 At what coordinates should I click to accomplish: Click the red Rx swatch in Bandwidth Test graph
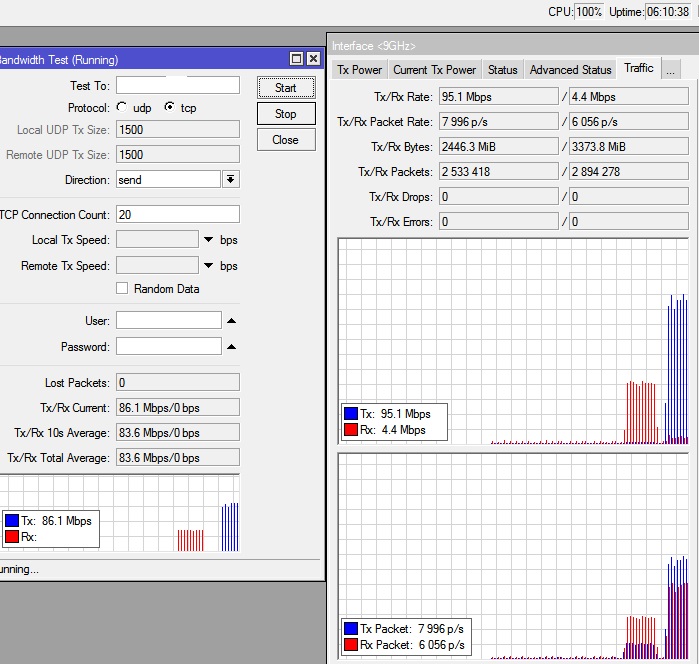tap(12, 536)
